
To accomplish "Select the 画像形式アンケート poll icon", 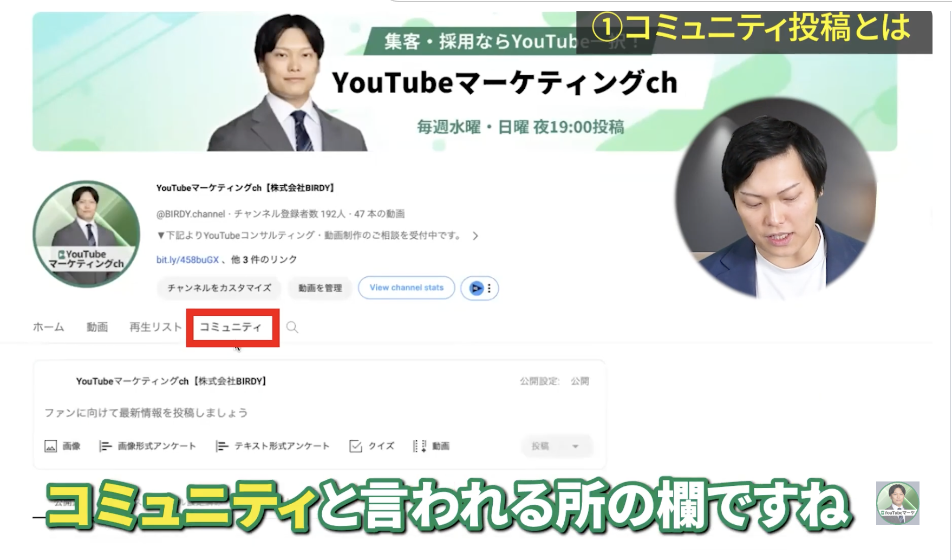I will (x=104, y=446).
